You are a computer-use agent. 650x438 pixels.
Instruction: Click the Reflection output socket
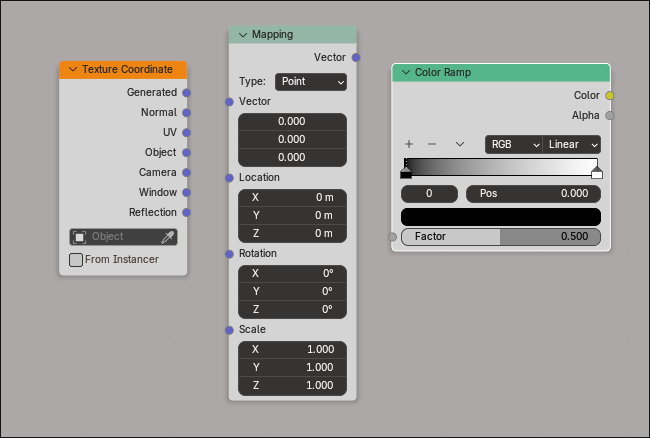click(x=187, y=212)
